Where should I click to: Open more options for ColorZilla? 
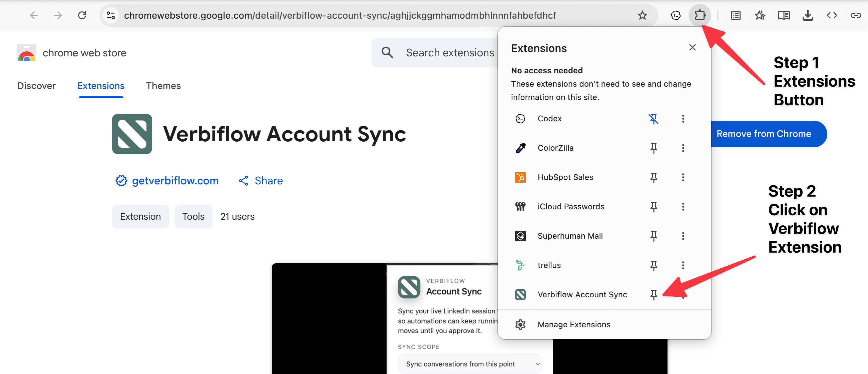point(683,148)
